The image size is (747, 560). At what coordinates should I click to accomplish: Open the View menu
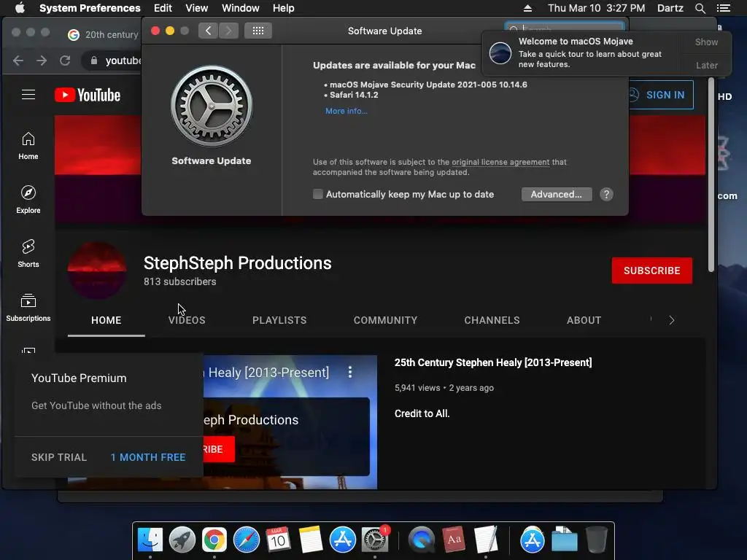tap(197, 8)
